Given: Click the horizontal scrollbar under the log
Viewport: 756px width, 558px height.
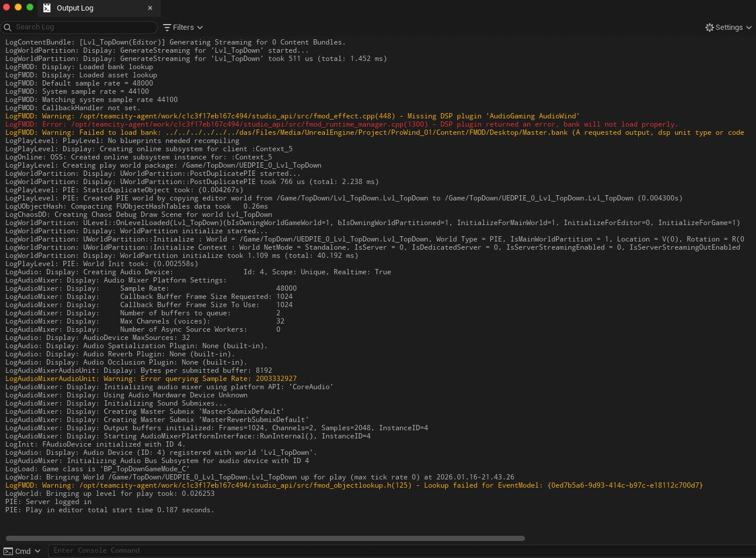Looking at the screenshot, I should pyautogui.click(x=265, y=538).
